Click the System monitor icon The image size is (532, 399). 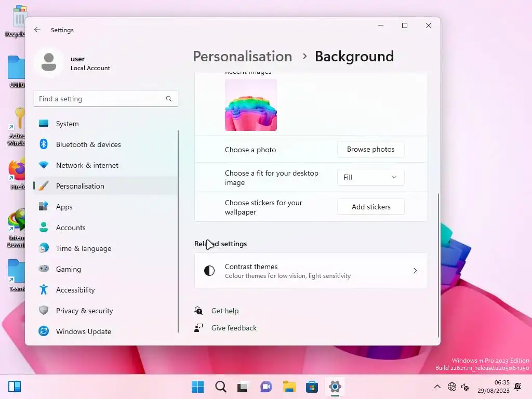coord(44,124)
